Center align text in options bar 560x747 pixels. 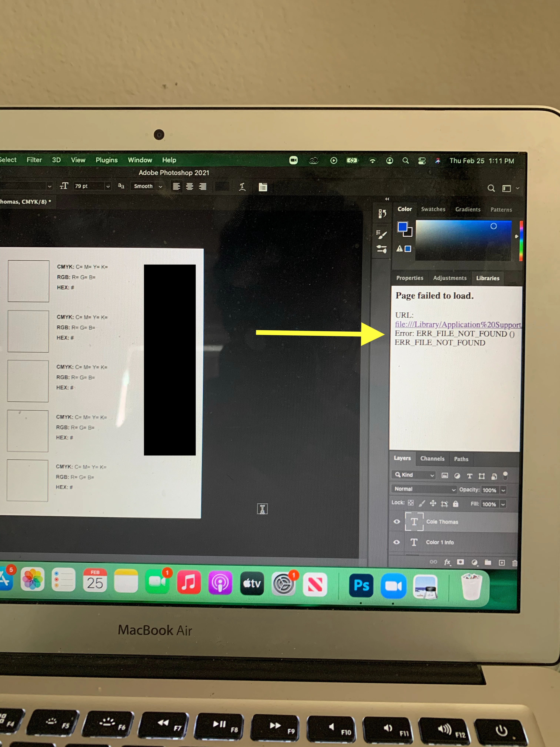coord(190,186)
